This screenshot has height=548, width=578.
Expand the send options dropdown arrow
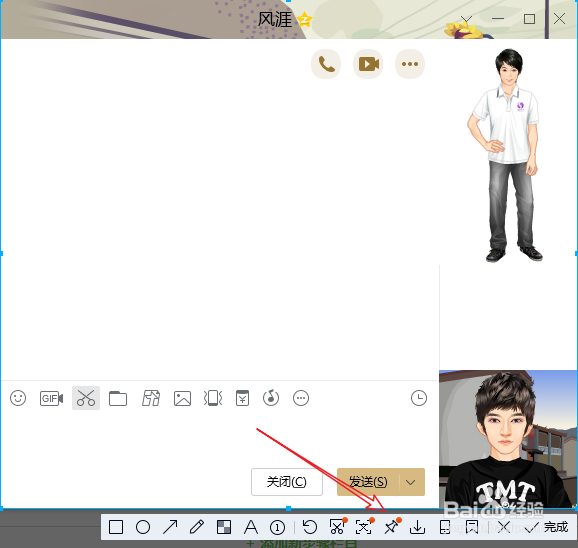(x=411, y=482)
